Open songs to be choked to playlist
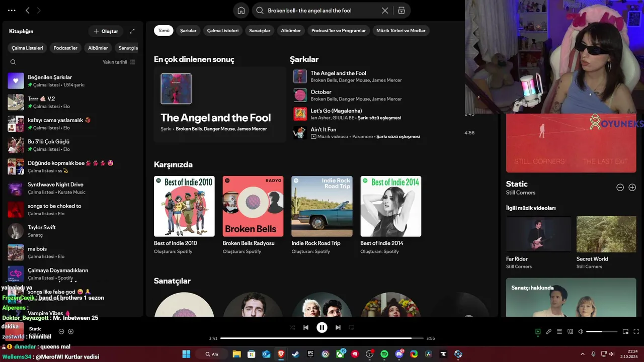Image resolution: width=644 pixels, height=362 pixels. (73, 209)
